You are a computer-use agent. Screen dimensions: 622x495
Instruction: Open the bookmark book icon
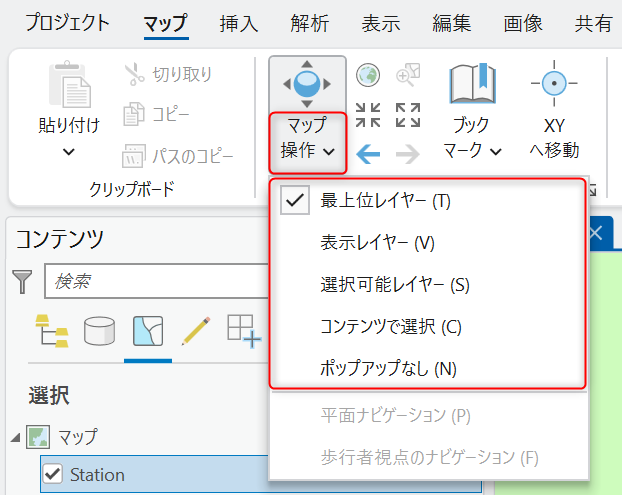472,84
